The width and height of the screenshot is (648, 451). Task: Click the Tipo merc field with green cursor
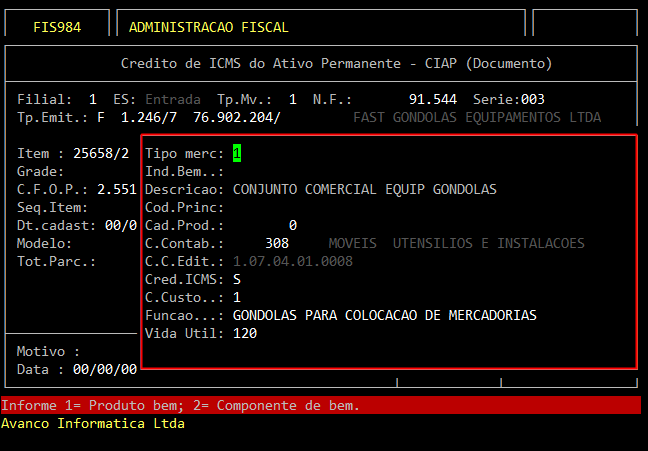pyautogui.click(x=237, y=154)
